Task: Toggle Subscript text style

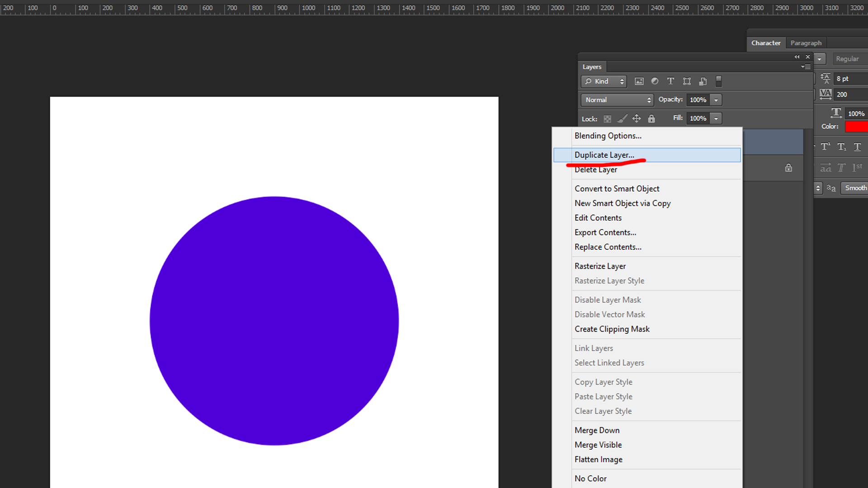Action: (x=841, y=146)
